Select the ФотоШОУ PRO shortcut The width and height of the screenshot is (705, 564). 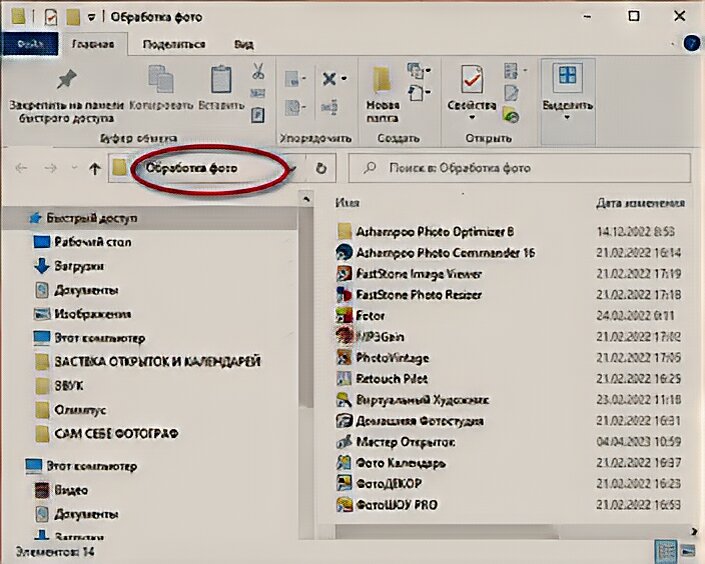(x=387, y=505)
